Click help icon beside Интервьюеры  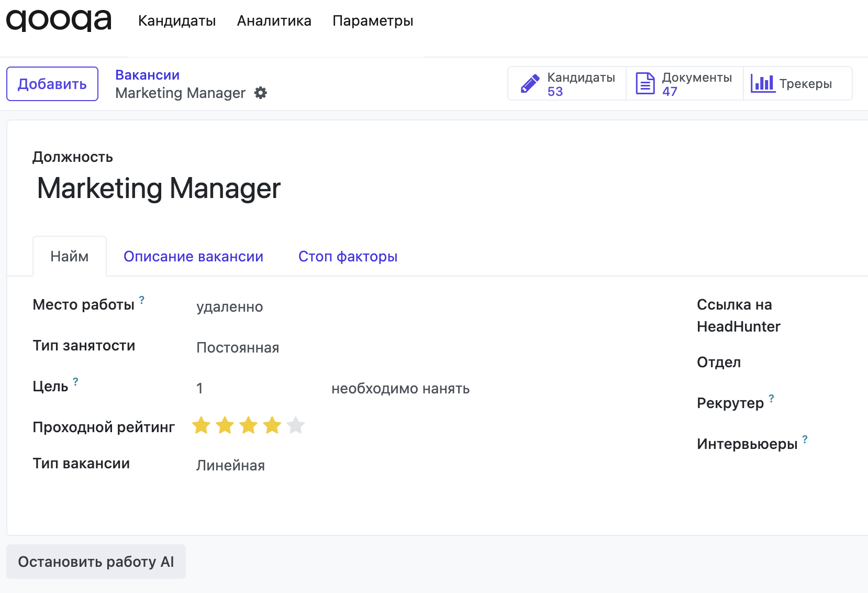[805, 440]
